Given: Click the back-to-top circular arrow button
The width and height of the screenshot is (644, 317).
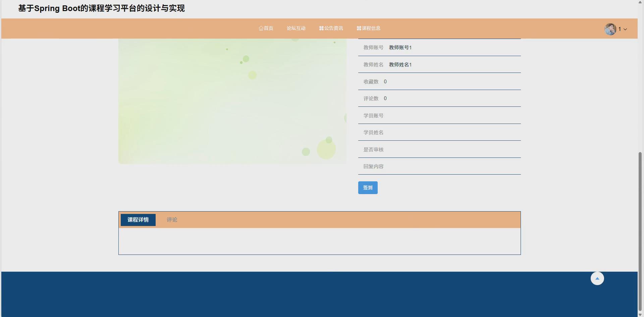Looking at the screenshot, I should pyautogui.click(x=597, y=278).
